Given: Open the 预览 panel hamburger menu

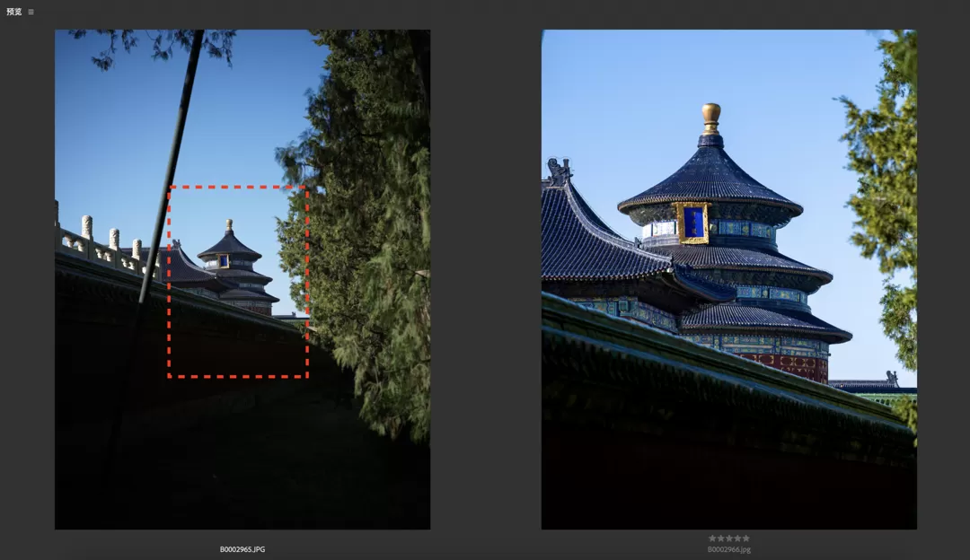Looking at the screenshot, I should (x=31, y=12).
